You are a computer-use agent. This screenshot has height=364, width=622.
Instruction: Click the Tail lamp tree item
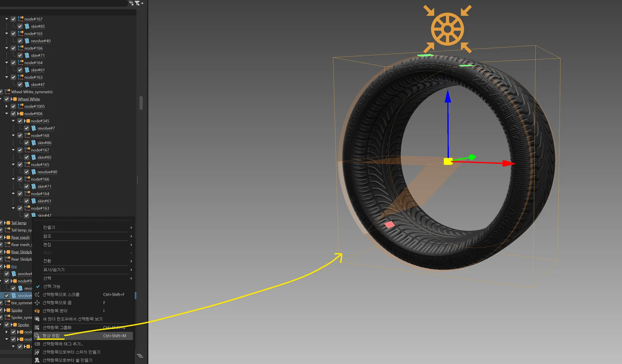[19, 223]
